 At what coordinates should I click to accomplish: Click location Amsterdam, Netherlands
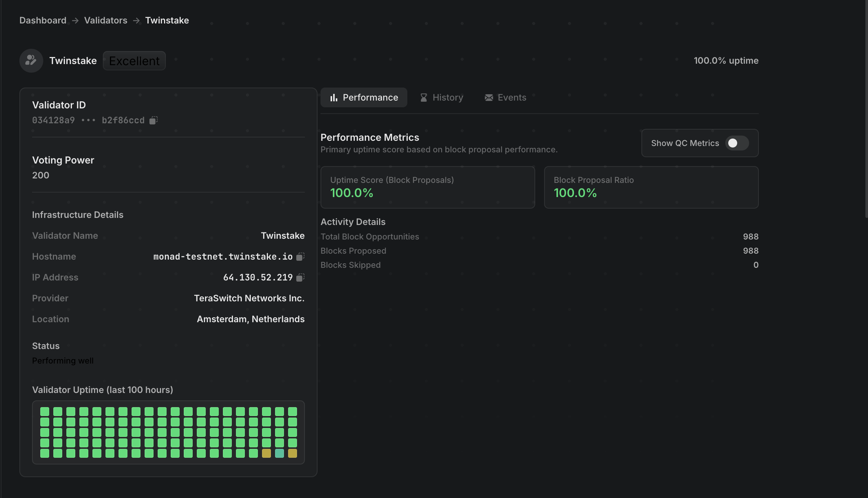click(x=251, y=319)
